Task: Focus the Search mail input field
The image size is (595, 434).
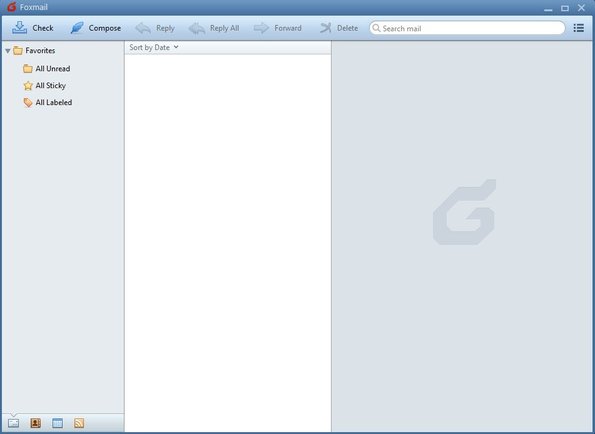Action: pyautogui.click(x=467, y=28)
